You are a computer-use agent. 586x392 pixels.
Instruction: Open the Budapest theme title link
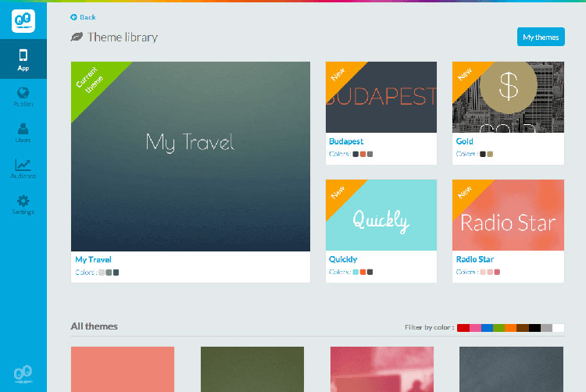tap(346, 141)
